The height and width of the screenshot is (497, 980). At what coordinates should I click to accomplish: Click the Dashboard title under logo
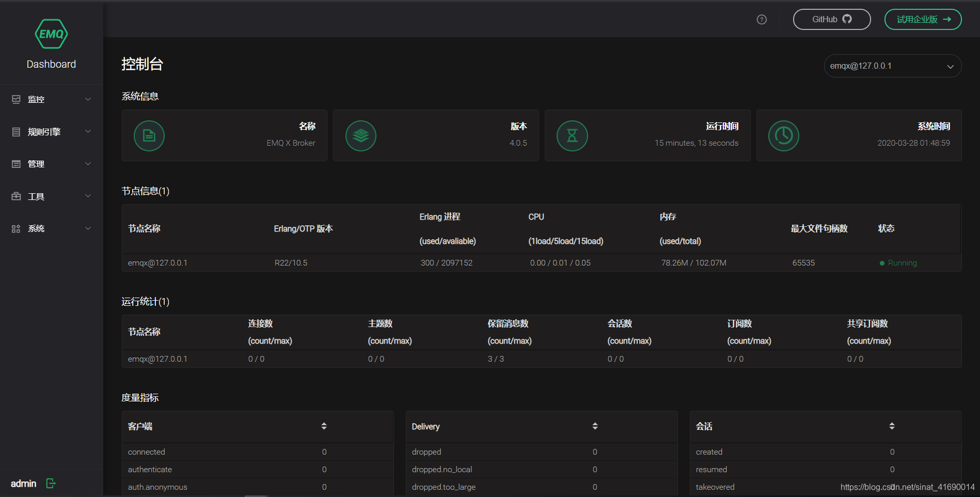(x=51, y=64)
